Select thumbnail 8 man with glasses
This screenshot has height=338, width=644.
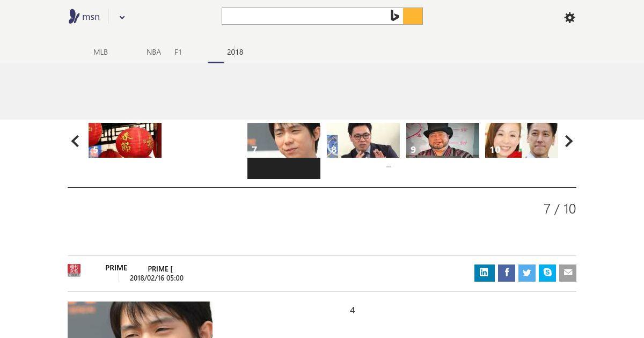pyautogui.click(x=363, y=140)
